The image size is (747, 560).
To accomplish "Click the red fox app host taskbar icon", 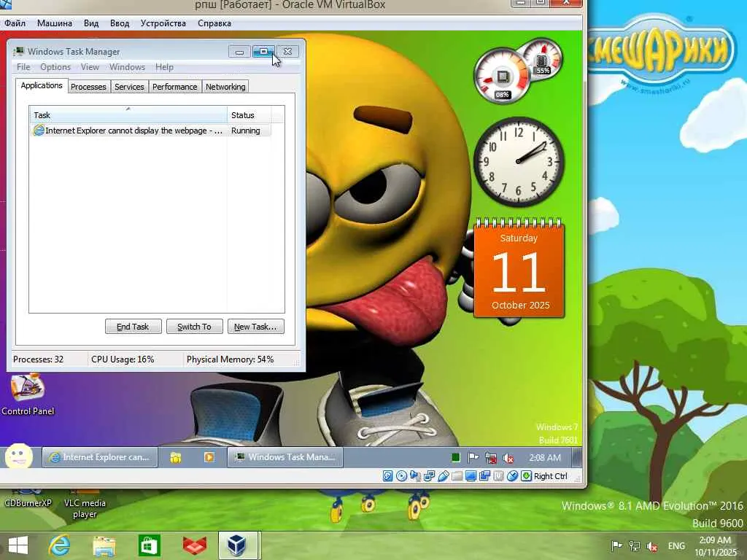I will tap(194, 545).
